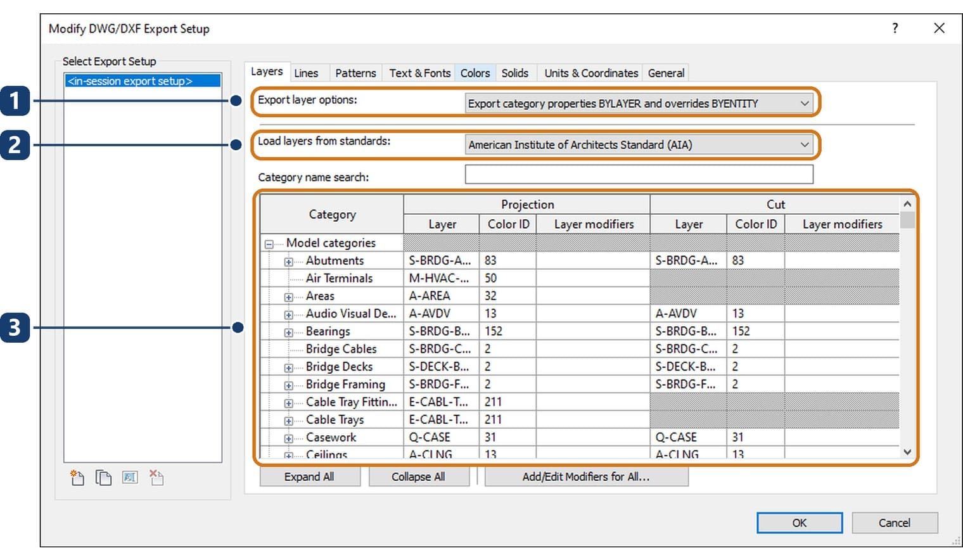Viewport: 963px width, 560px height.
Task: Click Add/Edit Modifiers for All button
Action: coord(586,476)
